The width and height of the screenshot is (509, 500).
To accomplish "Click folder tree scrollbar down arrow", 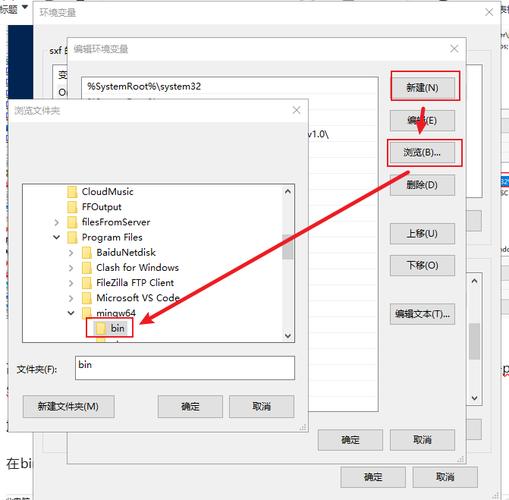I will (x=288, y=335).
